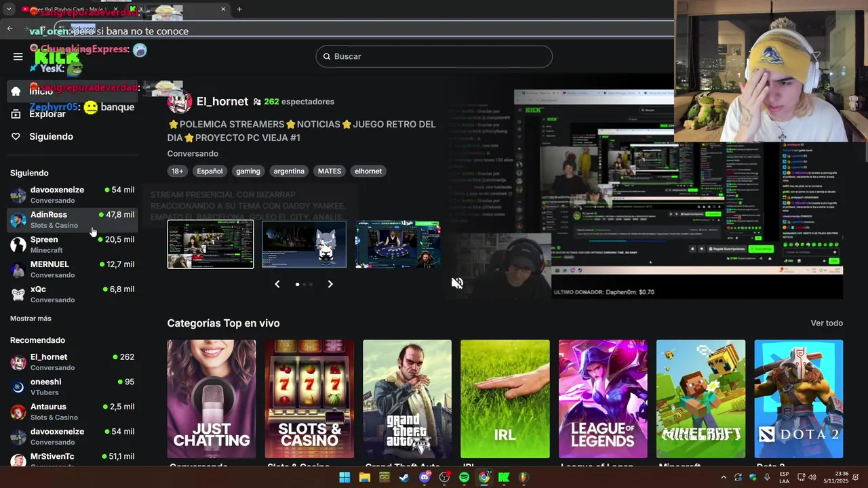
Task: Open davooxeneize avatar under Siguiendo
Action: 18,195
